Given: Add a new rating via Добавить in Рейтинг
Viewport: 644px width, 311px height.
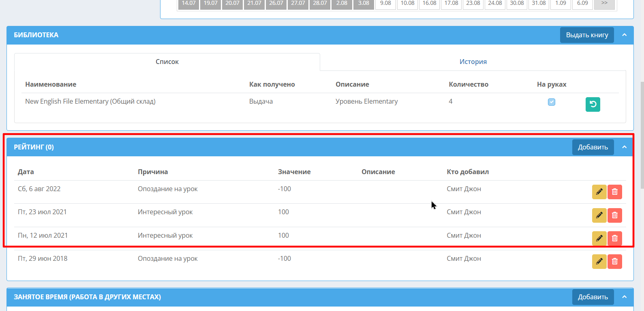Looking at the screenshot, I should pyautogui.click(x=593, y=147).
